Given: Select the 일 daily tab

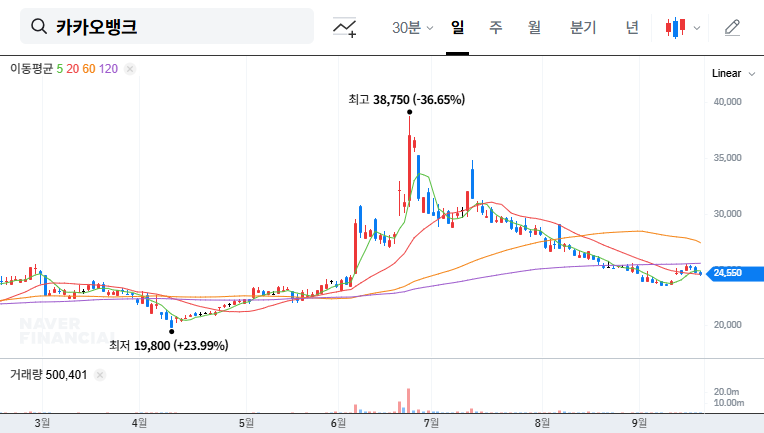Looking at the screenshot, I should point(458,27).
